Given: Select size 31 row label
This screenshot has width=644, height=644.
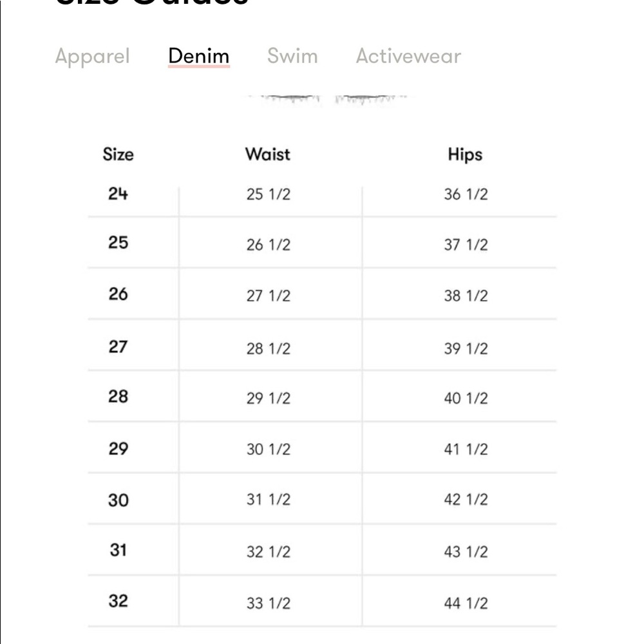Looking at the screenshot, I should (118, 550).
